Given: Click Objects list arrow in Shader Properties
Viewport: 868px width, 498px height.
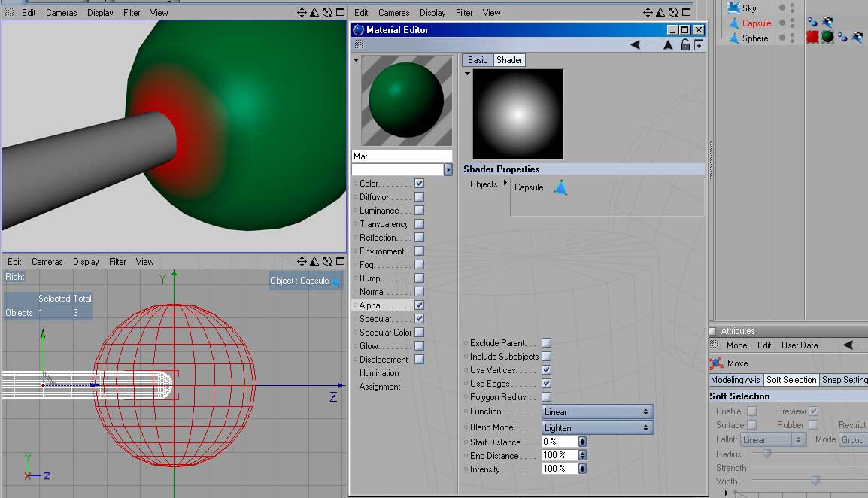Looking at the screenshot, I should (x=505, y=183).
